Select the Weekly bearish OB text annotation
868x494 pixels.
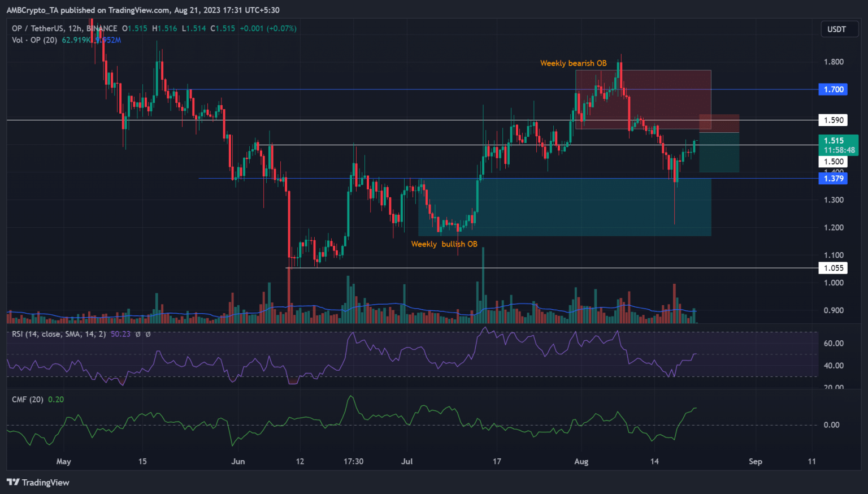click(573, 63)
